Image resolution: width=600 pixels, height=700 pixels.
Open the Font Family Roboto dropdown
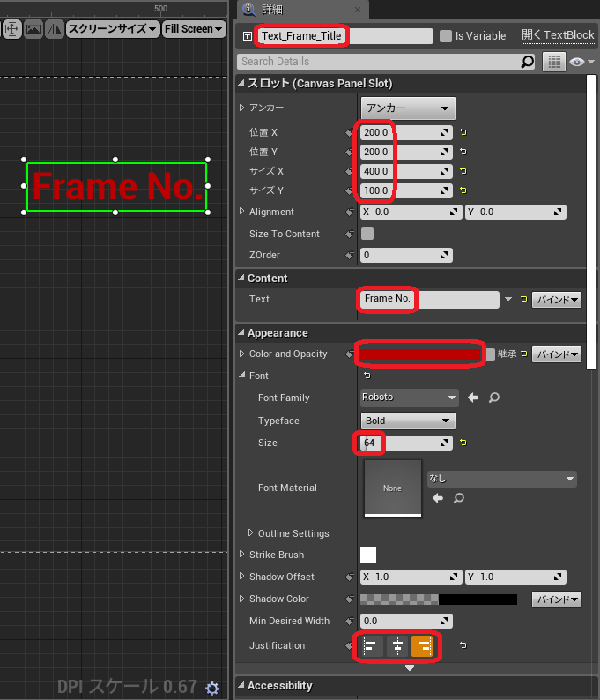point(409,398)
